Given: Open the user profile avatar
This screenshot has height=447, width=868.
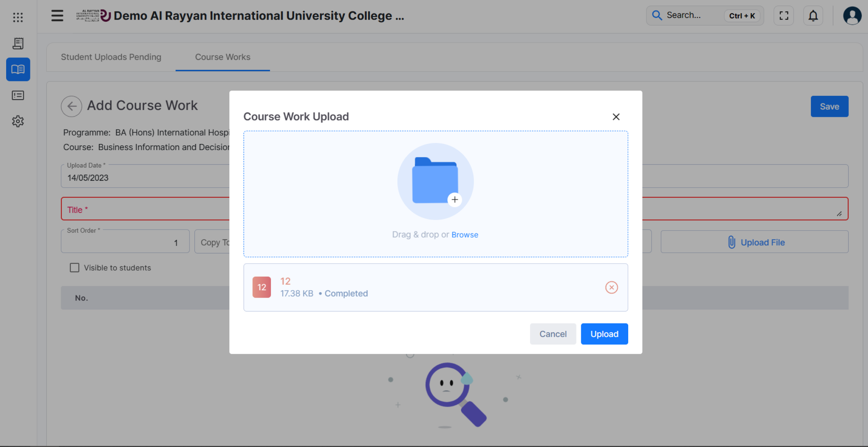Looking at the screenshot, I should [852, 16].
